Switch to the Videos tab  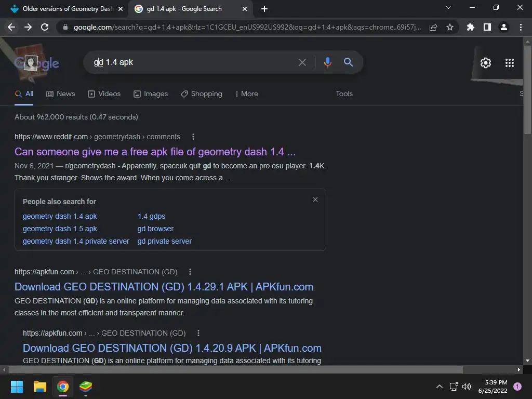click(x=104, y=94)
